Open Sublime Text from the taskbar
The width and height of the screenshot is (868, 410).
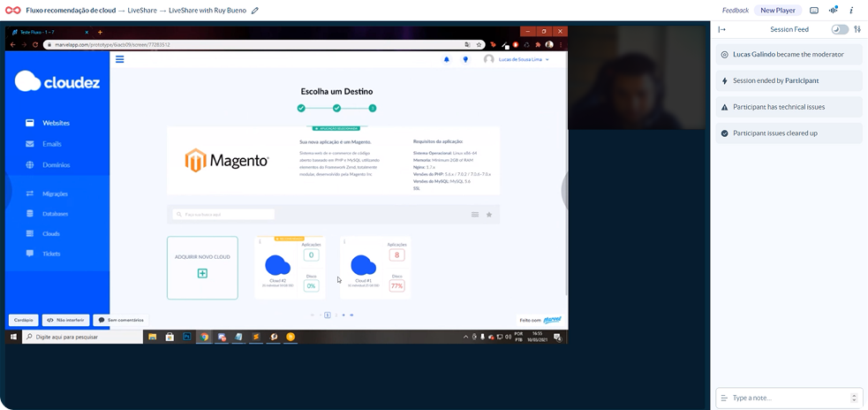tap(256, 337)
